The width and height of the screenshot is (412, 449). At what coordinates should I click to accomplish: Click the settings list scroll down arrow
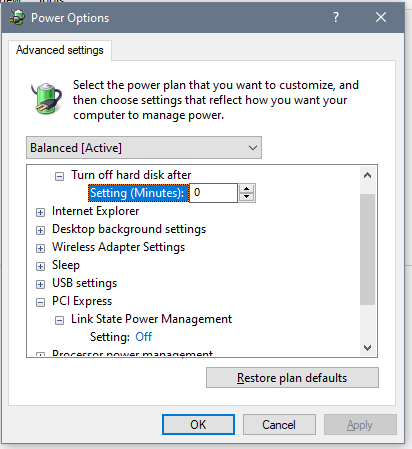367,348
